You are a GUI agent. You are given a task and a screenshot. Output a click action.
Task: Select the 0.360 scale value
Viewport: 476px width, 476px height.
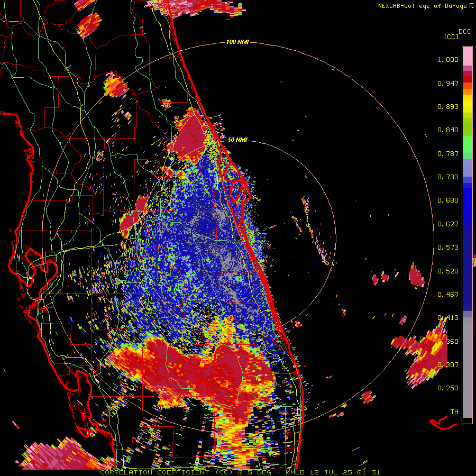(448, 342)
